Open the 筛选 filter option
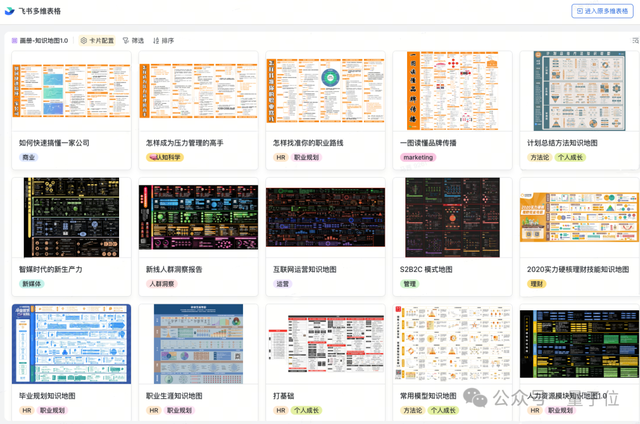 point(133,41)
